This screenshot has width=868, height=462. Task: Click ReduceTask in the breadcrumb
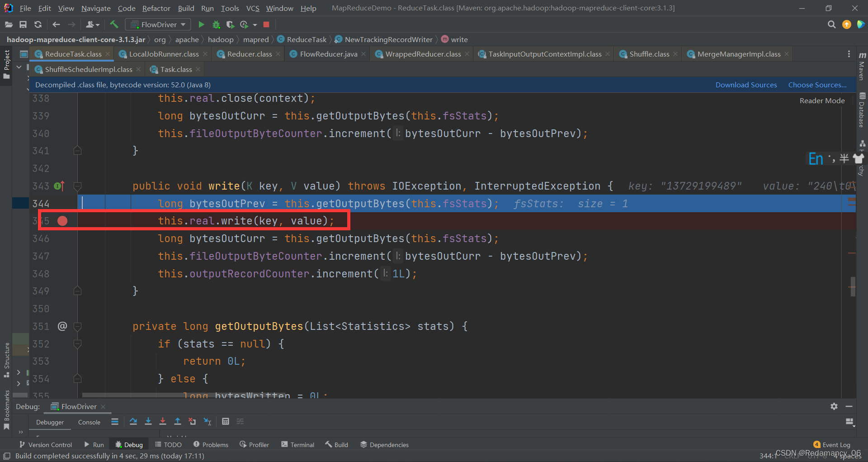[x=302, y=39]
